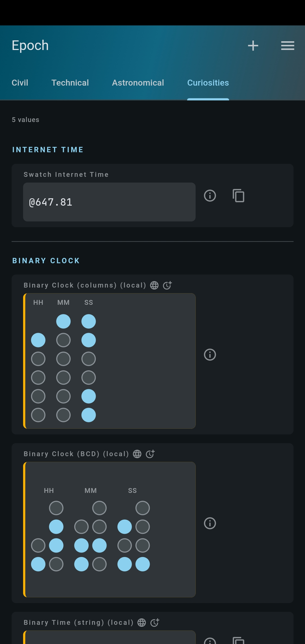Click clock-plus icon beside Binary Time (string)
Screen dimensions: 305x644
[x=155, y=623]
